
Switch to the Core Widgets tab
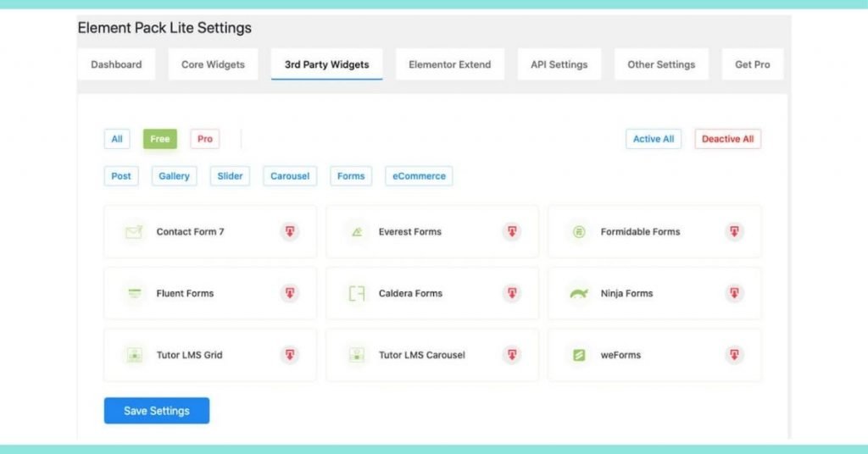click(x=213, y=64)
